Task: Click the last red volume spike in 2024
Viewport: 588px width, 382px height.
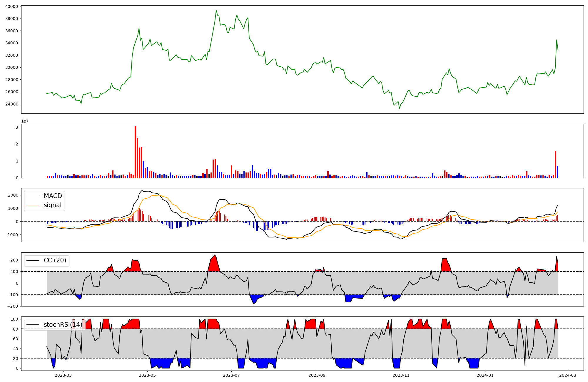Action: 555,165
